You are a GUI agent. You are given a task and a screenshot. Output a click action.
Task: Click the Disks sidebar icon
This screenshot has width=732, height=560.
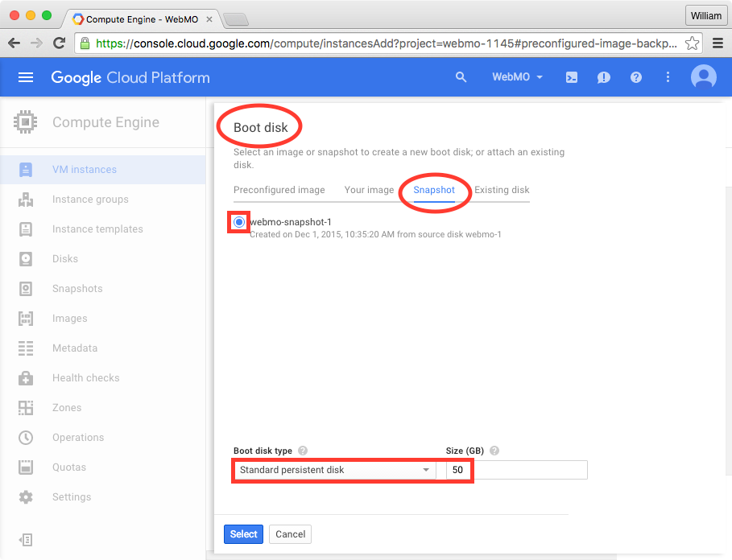(26, 259)
